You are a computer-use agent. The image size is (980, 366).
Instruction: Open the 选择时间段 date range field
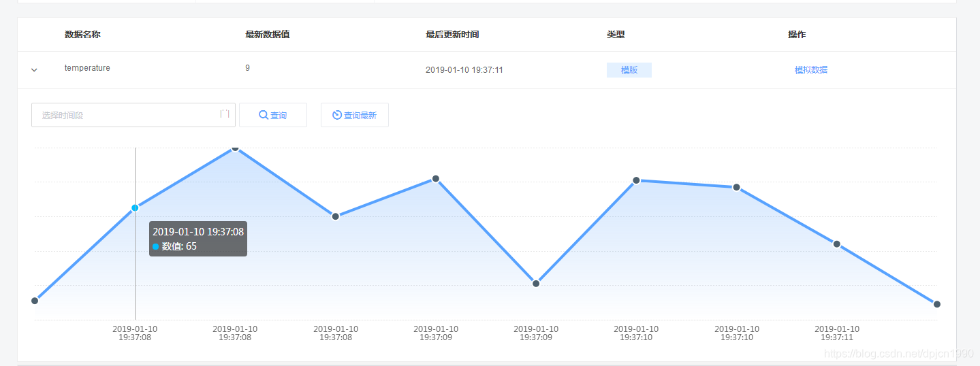coord(133,115)
